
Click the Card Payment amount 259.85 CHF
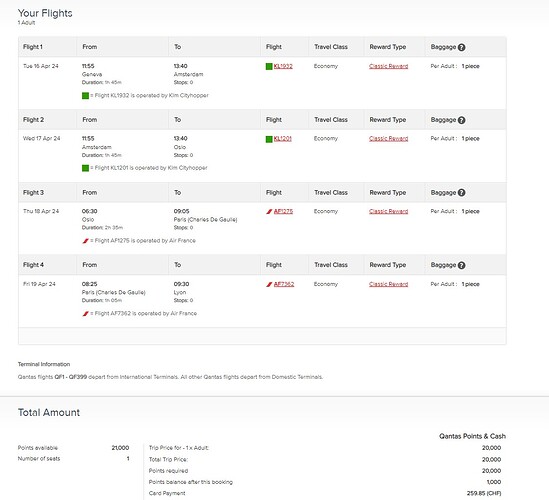pyautogui.click(x=484, y=493)
